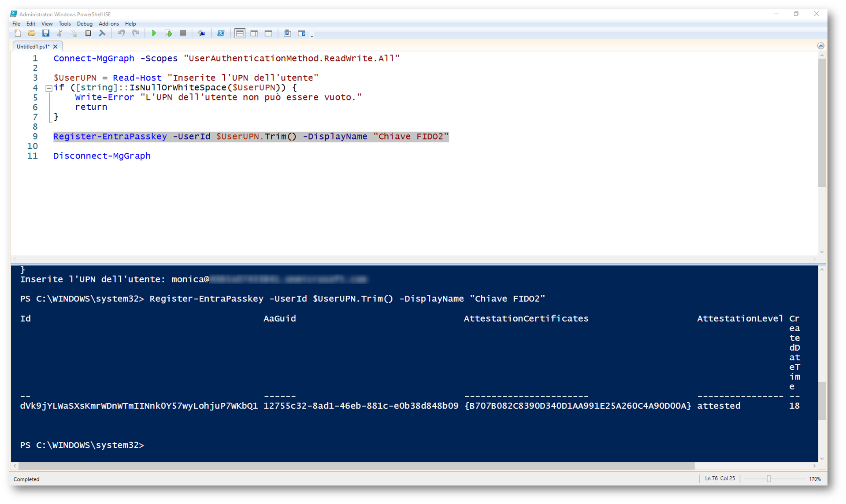Open a new remote PowerShell tab
The height and width of the screenshot is (504, 846).
(x=202, y=33)
